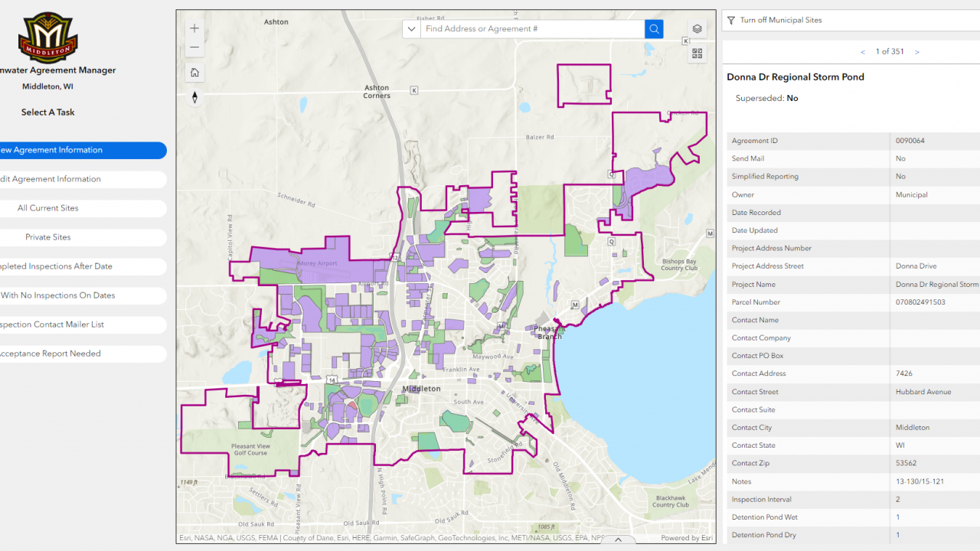This screenshot has width=980, height=551.
Task: Click the Powered by Esri link
Action: click(686, 538)
